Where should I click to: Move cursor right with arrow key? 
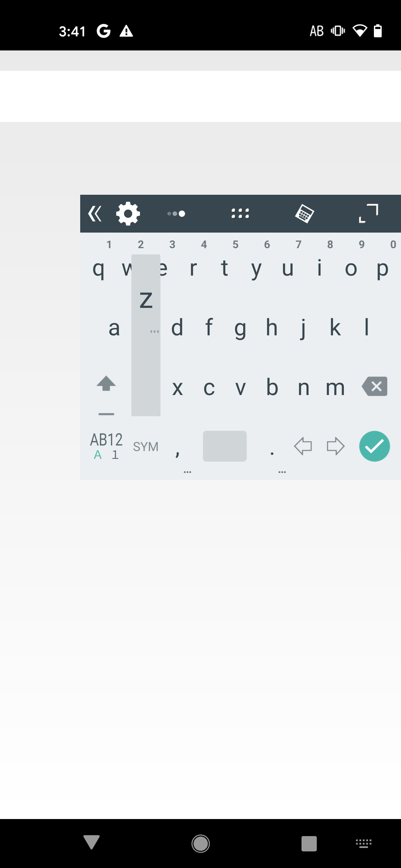coord(336,446)
